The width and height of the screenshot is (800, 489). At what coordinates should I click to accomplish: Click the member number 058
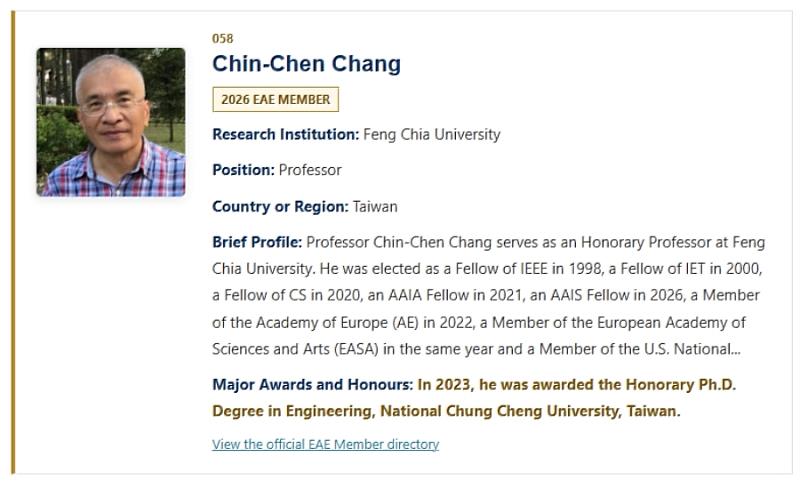coord(222,39)
